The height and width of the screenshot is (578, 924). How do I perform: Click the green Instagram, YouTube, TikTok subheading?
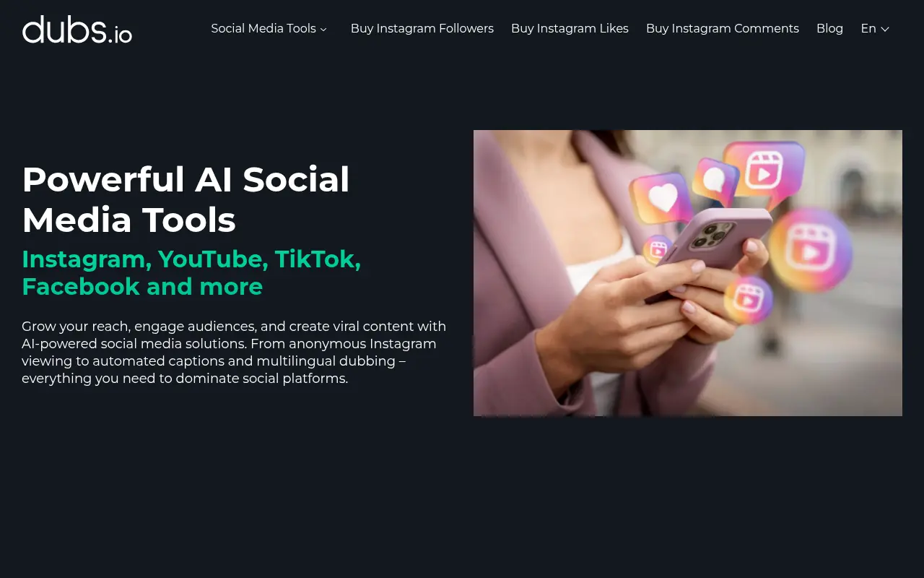[x=191, y=272]
